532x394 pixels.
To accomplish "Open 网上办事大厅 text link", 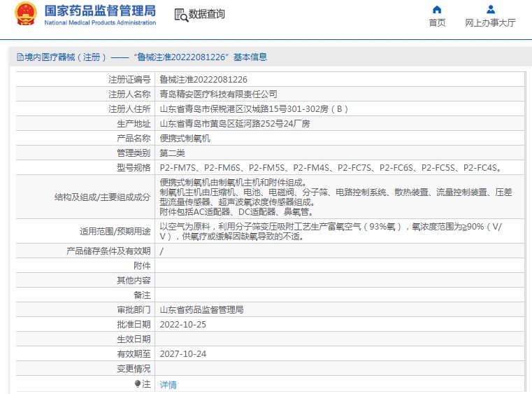I will 490,23.
